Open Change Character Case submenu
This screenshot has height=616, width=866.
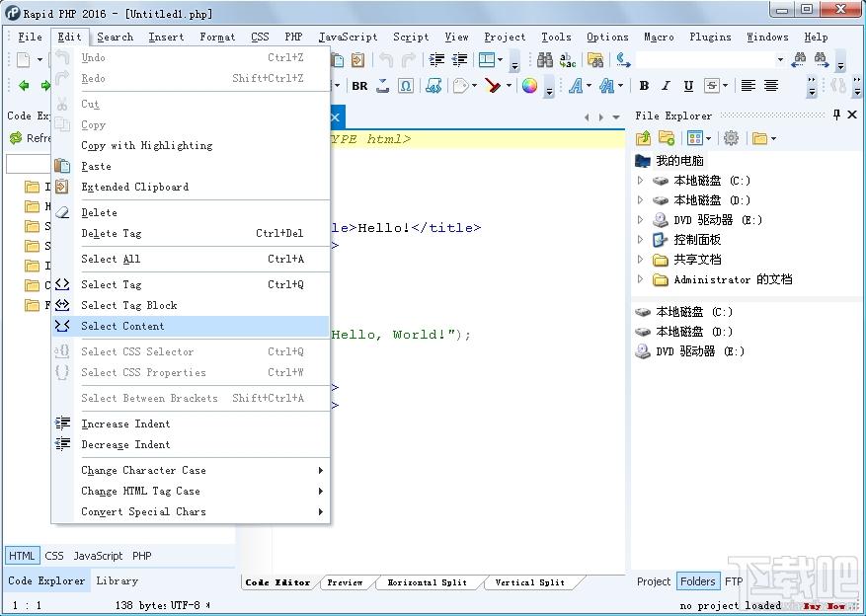(191, 470)
